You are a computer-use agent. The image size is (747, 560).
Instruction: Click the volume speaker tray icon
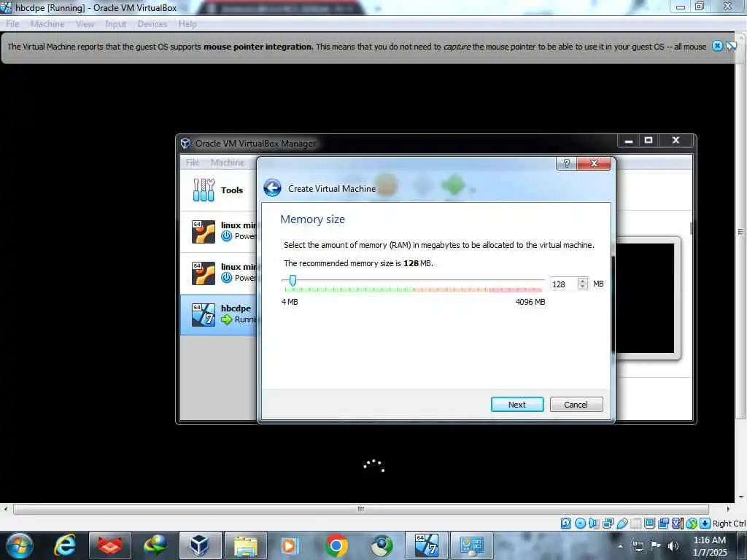coord(673,545)
